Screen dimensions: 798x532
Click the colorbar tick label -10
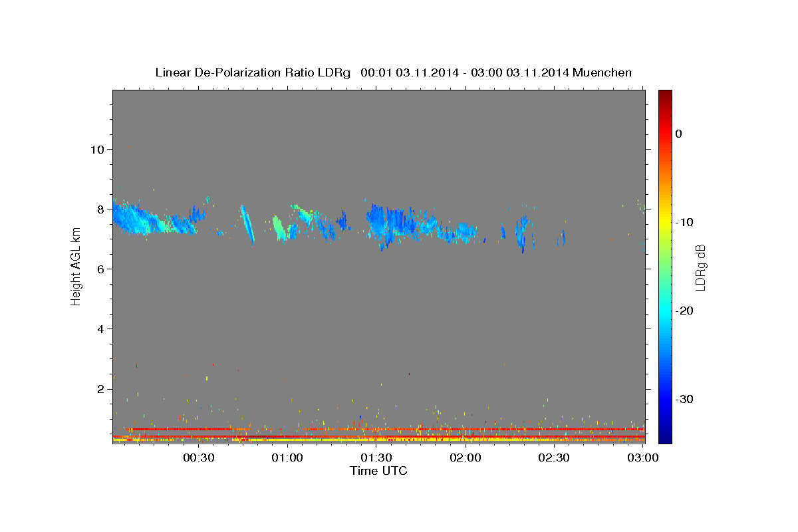685,222
